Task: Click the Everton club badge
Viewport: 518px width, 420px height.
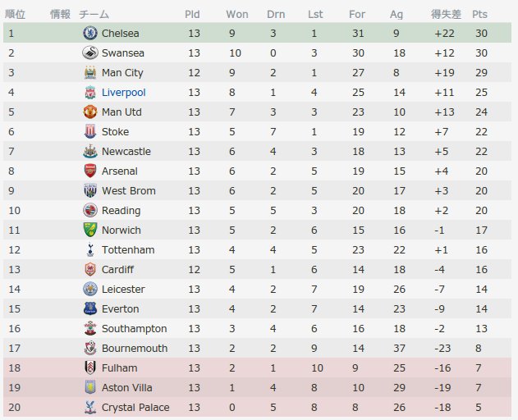Action: coord(89,308)
